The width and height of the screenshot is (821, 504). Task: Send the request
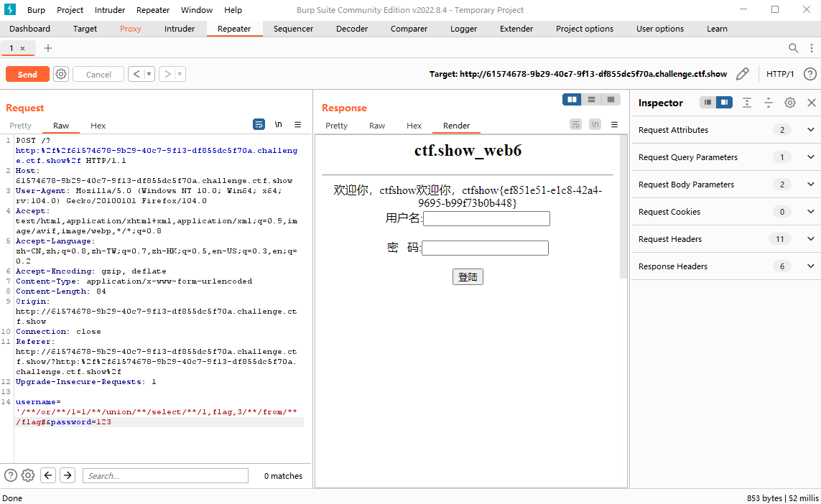coord(28,75)
